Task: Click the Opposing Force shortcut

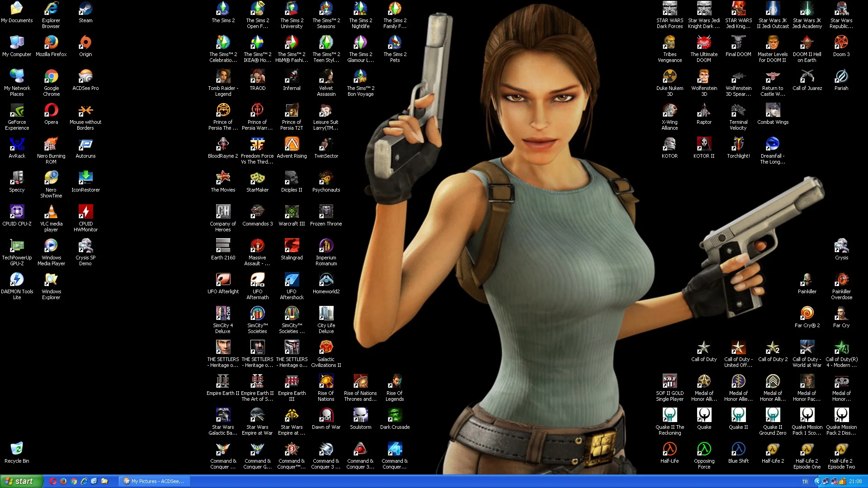Action: coord(704,456)
